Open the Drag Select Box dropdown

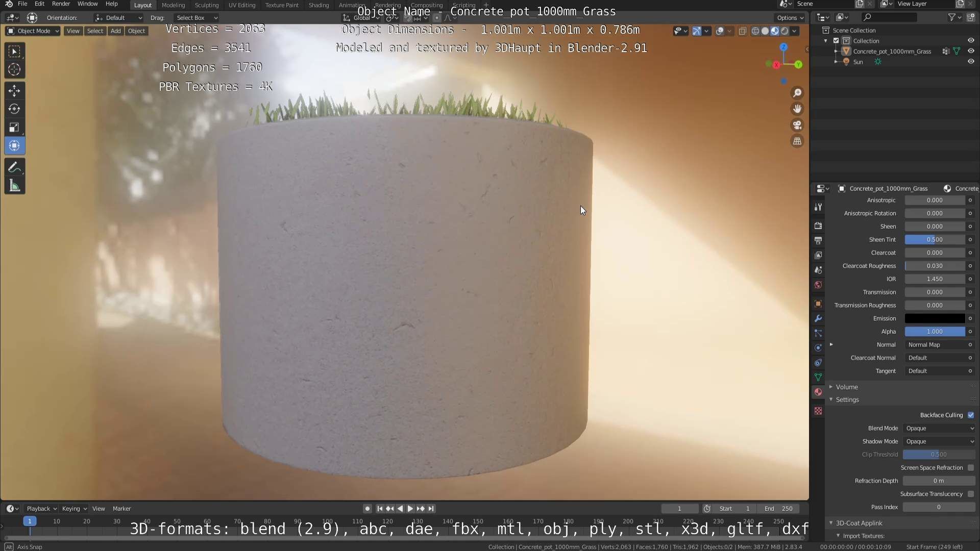tap(197, 18)
